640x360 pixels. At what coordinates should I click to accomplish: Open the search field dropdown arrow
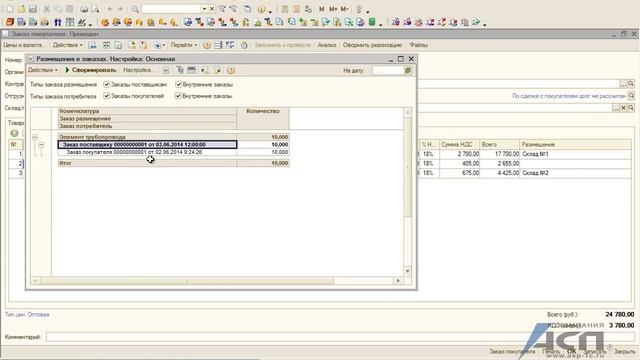click(x=204, y=9)
